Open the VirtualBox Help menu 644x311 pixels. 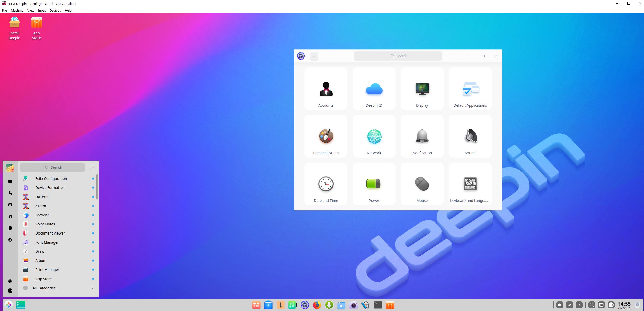click(68, 10)
